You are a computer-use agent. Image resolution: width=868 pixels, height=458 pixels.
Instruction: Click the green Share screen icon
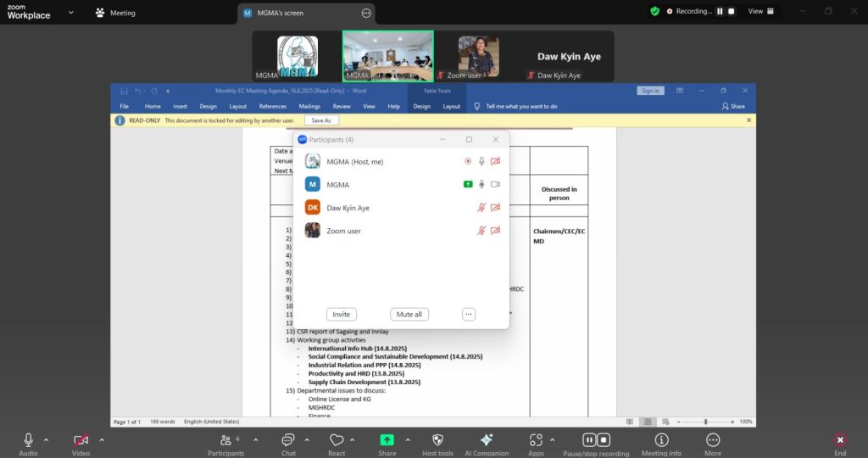click(387, 439)
